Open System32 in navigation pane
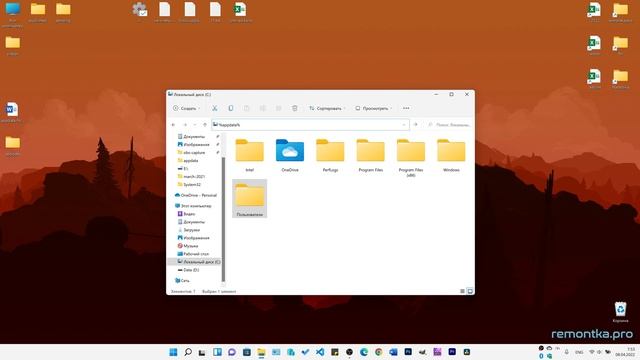Screen dimensions: 640x360 (x=192, y=184)
